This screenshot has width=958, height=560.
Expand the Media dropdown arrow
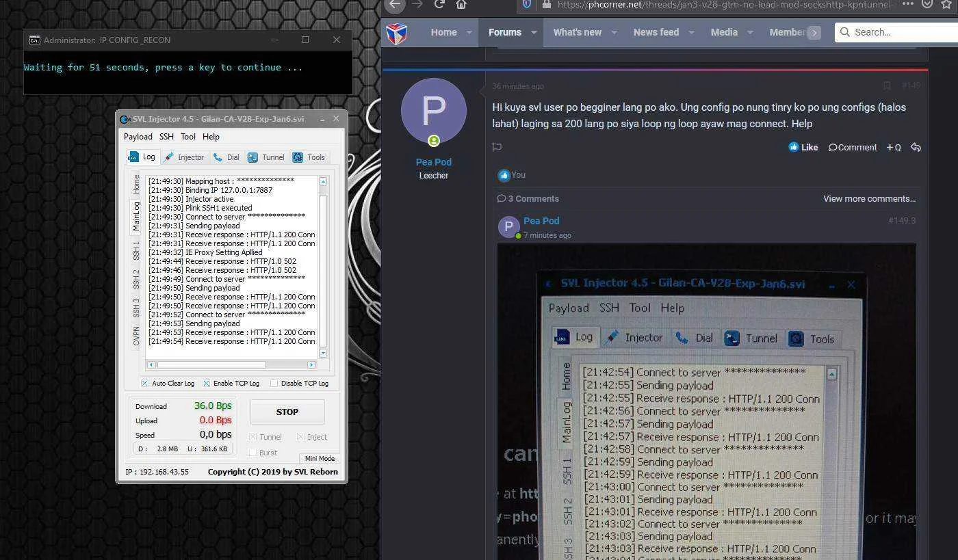(750, 32)
